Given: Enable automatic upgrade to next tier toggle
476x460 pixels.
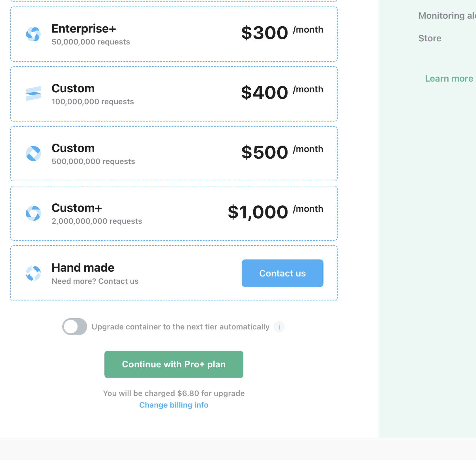Looking at the screenshot, I should tap(75, 327).
